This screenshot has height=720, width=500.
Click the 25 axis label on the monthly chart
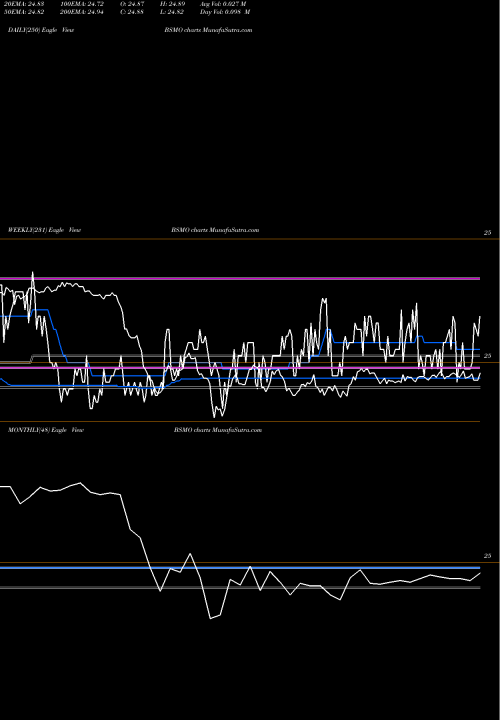tap(488, 556)
